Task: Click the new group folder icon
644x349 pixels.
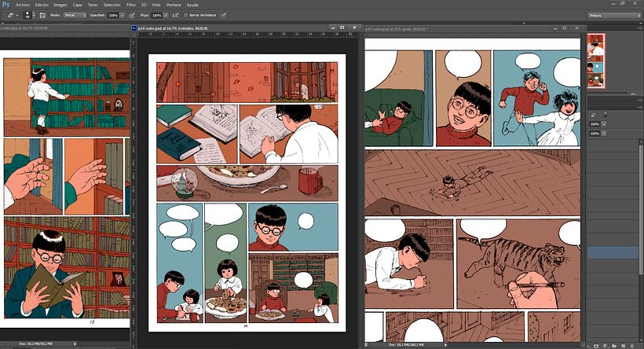Action: point(614,346)
